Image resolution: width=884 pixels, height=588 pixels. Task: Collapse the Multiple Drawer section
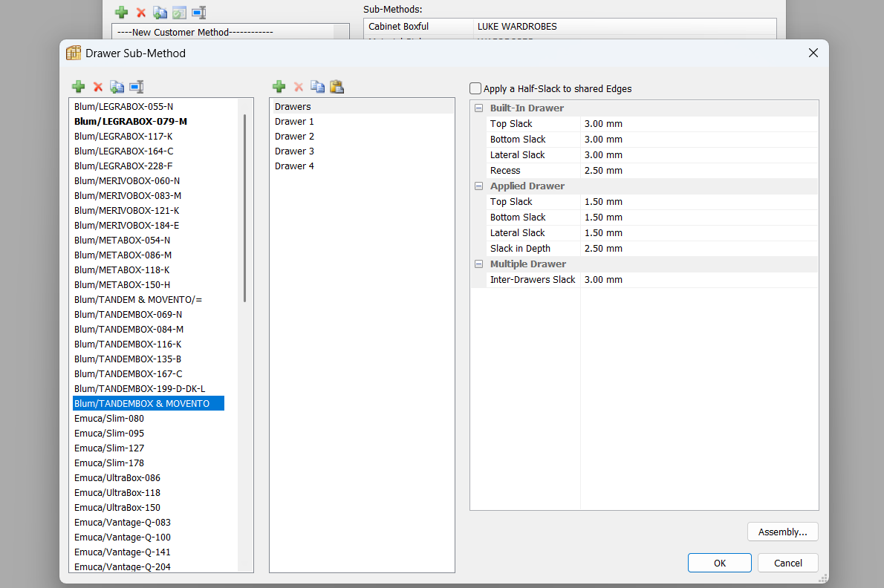[x=479, y=264]
